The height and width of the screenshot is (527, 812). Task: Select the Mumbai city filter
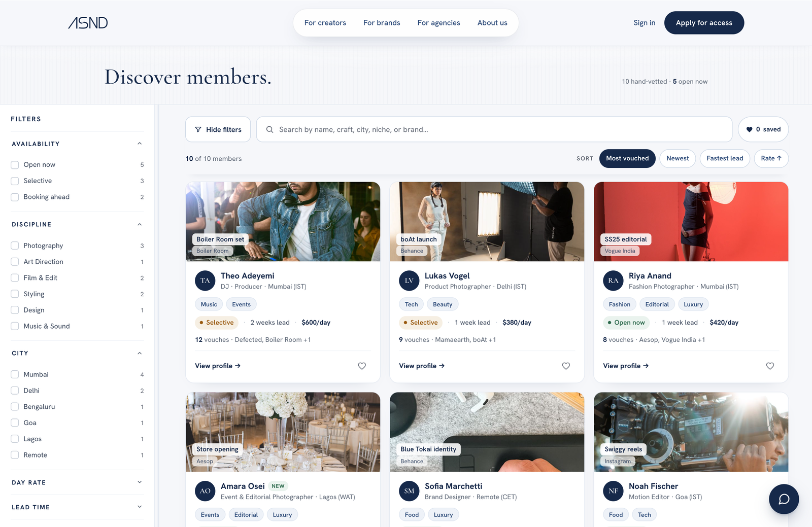tap(15, 374)
